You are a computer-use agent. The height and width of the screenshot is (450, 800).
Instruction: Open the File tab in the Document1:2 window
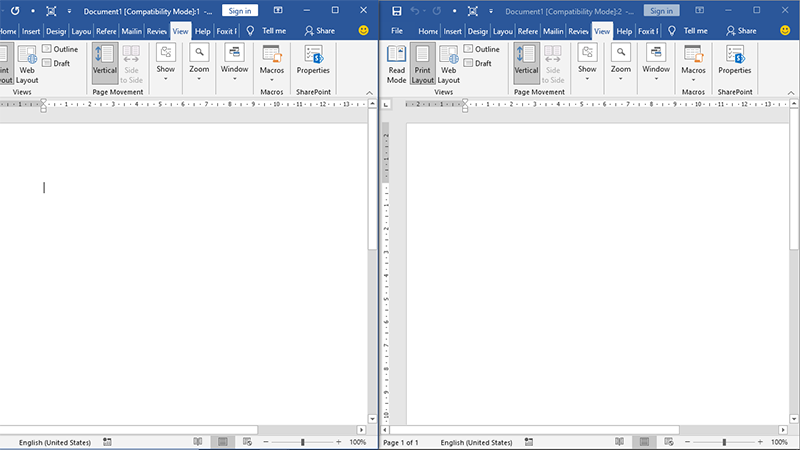[x=397, y=31]
